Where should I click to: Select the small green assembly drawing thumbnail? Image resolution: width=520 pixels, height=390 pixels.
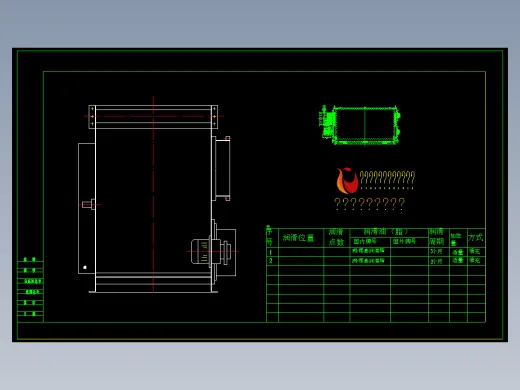point(360,125)
